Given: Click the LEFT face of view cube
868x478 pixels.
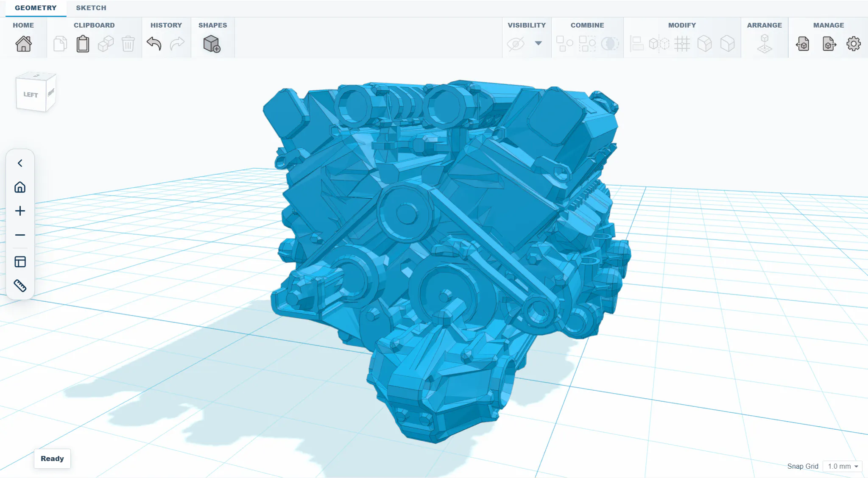Looking at the screenshot, I should (31, 94).
